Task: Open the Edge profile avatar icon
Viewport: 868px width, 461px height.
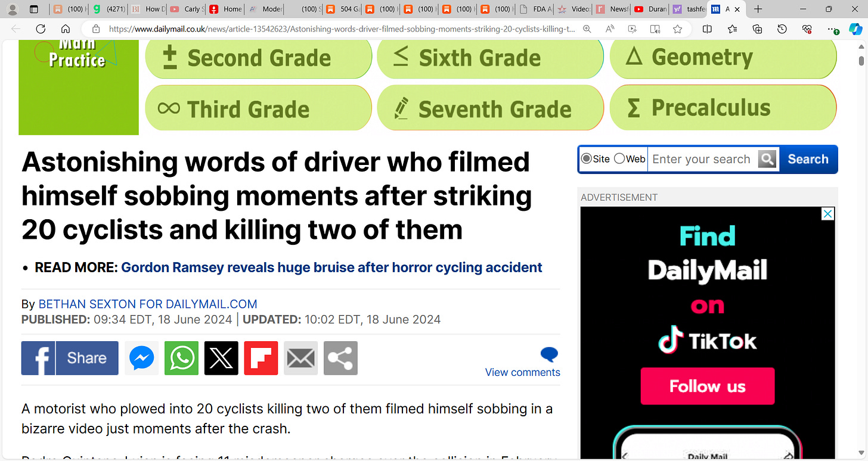Action: pyautogui.click(x=12, y=10)
